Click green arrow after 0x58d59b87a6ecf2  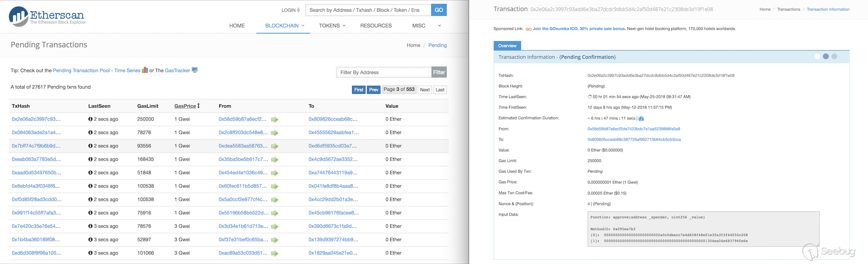coord(274,119)
